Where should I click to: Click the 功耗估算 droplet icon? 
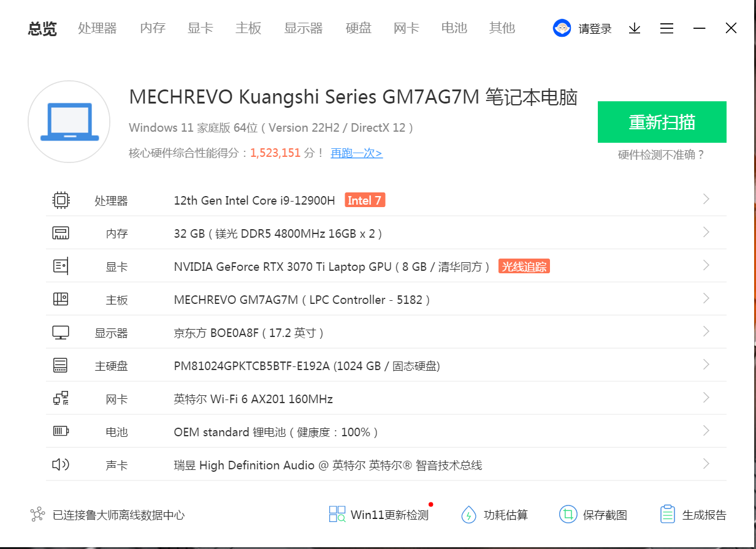click(x=468, y=514)
